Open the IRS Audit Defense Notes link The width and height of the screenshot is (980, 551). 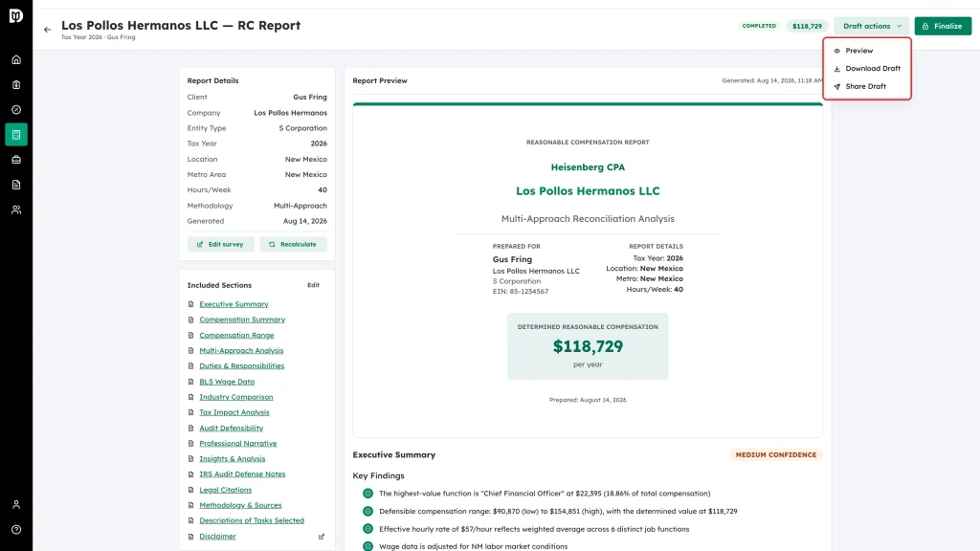coord(242,474)
